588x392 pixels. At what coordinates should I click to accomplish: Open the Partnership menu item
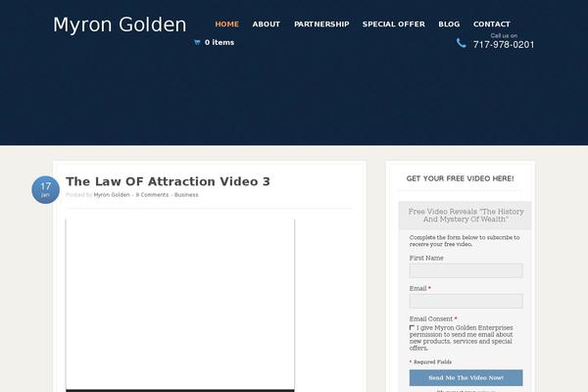click(321, 24)
